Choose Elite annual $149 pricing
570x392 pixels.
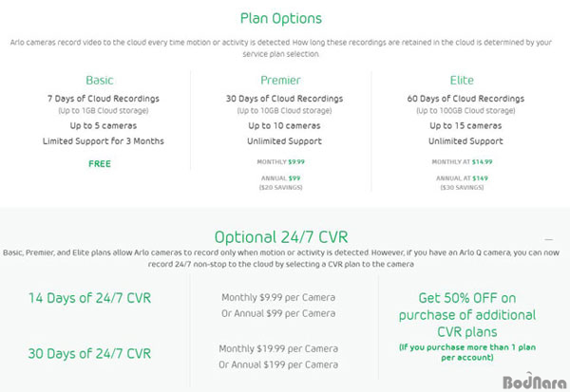coord(462,178)
